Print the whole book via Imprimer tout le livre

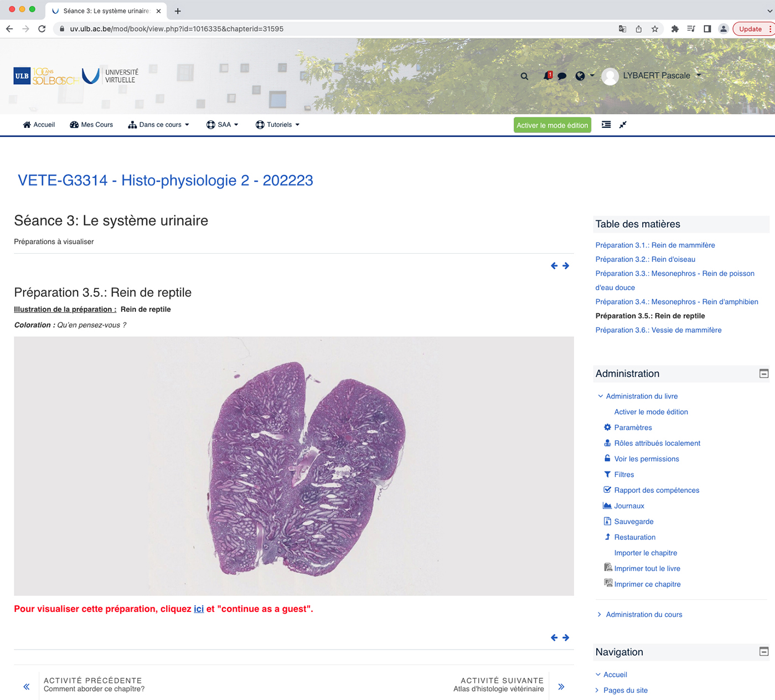[647, 568]
